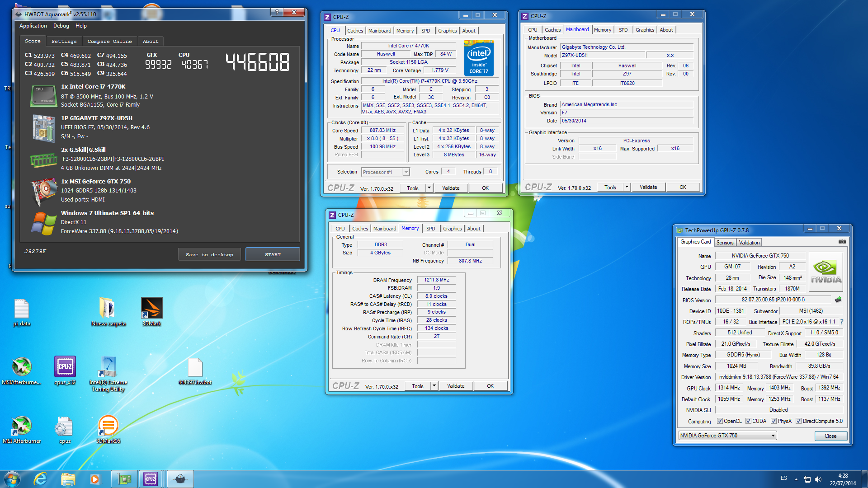Click the GPU-Z screenshot camera icon

pos(842,242)
